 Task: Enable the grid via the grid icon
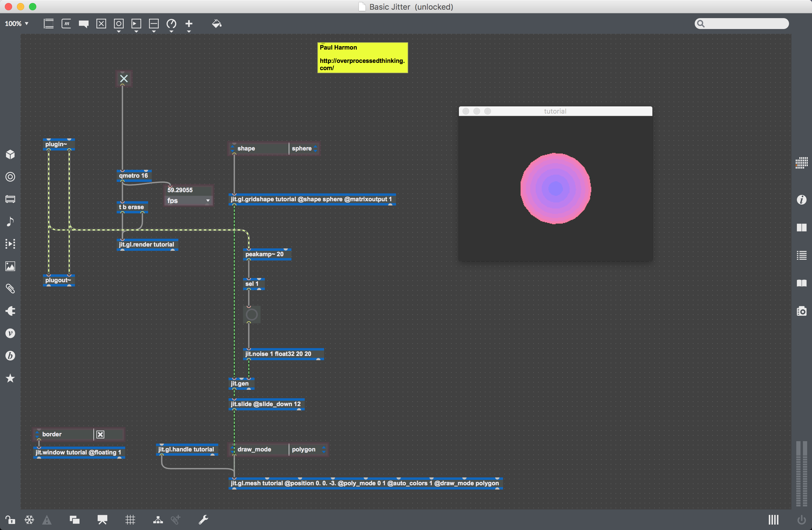pyautogui.click(x=130, y=520)
